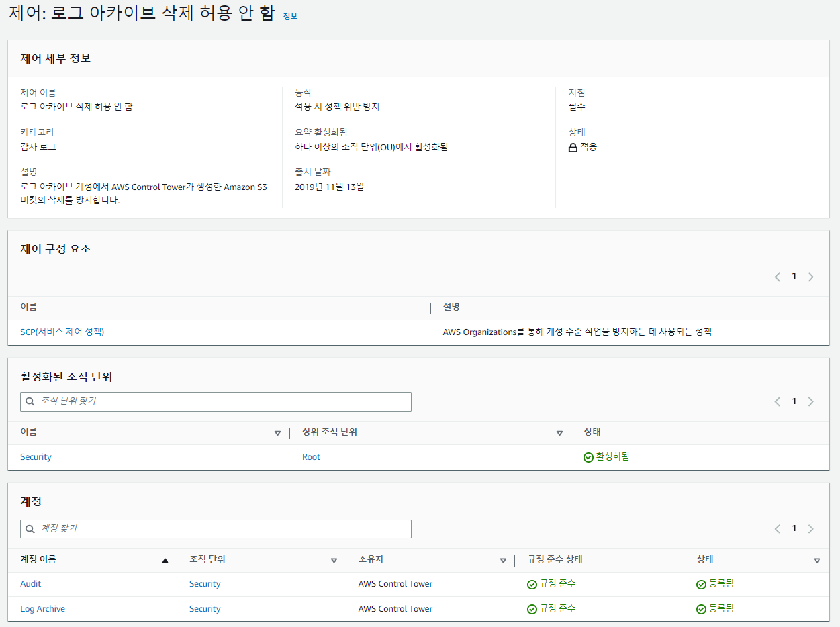Screen dimensions: 840x627
Task: Click the 설명 column header in 제어 구성 요소
Action: pyautogui.click(x=451, y=307)
